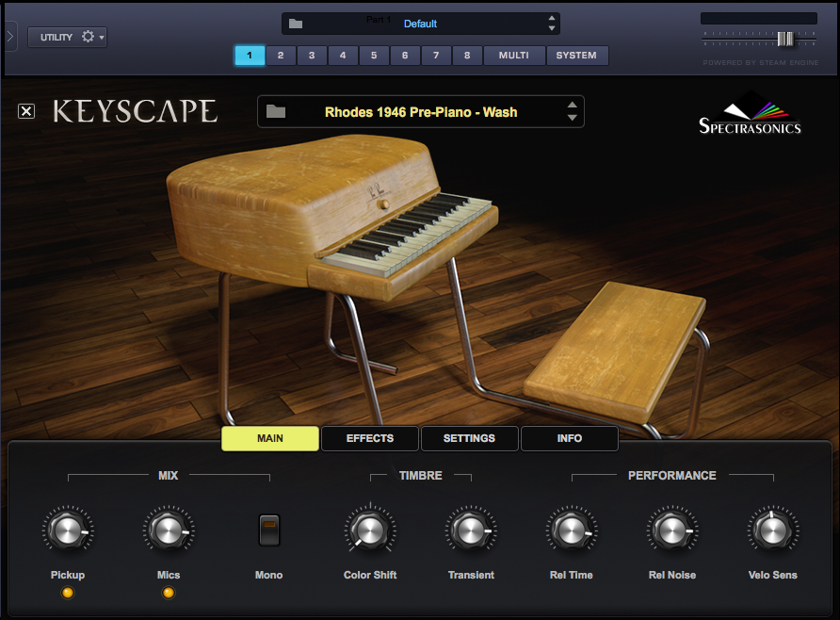The width and height of the screenshot is (840, 620).
Task: Click the Transient knob
Action: click(x=470, y=530)
